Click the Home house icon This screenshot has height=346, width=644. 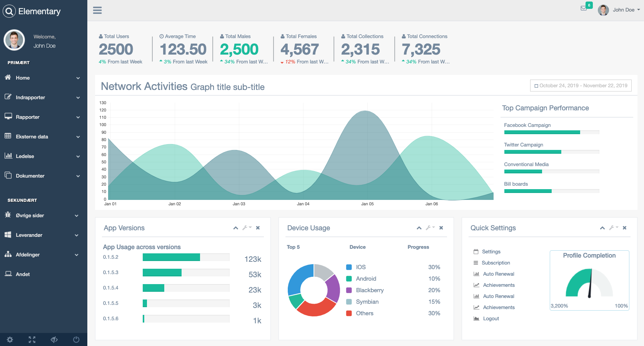8,77
